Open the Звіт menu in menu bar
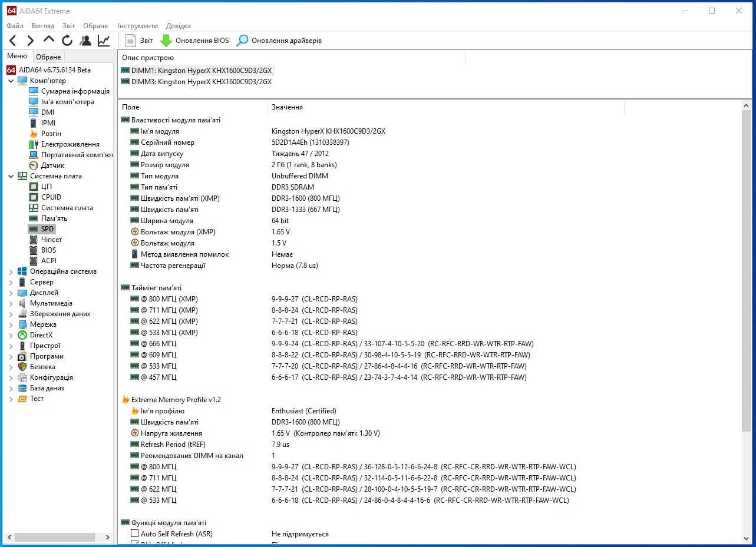This screenshot has width=756, height=547. (x=68, y=26)
